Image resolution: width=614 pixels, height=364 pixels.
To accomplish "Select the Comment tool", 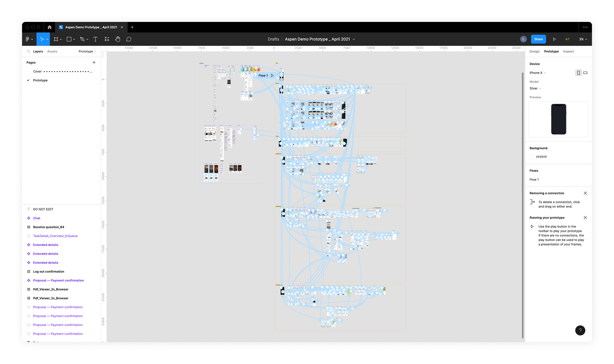I will 129,39.
